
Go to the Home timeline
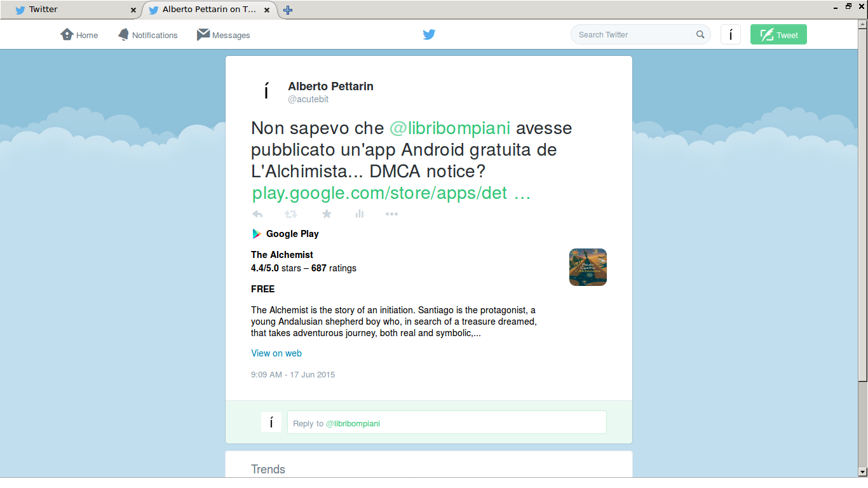[79, 35]
